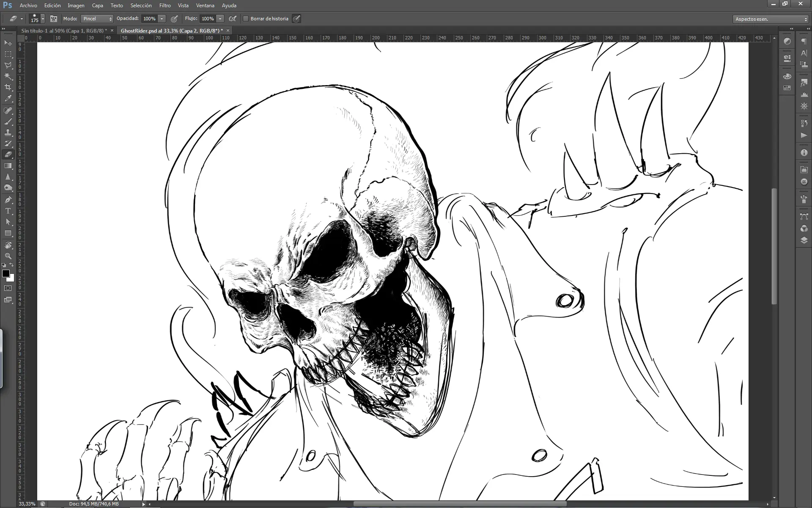The height and width of the screenshot is (508, 812).
Task: Select the Brush tool
Action: pyautogui.click(x=8, y=121)
